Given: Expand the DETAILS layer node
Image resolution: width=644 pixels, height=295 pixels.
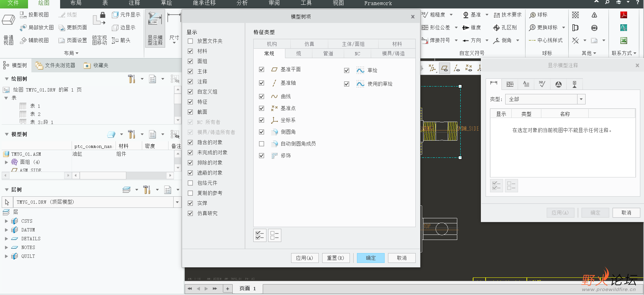Looking at the screenshot, I should (x=6, y=239).
